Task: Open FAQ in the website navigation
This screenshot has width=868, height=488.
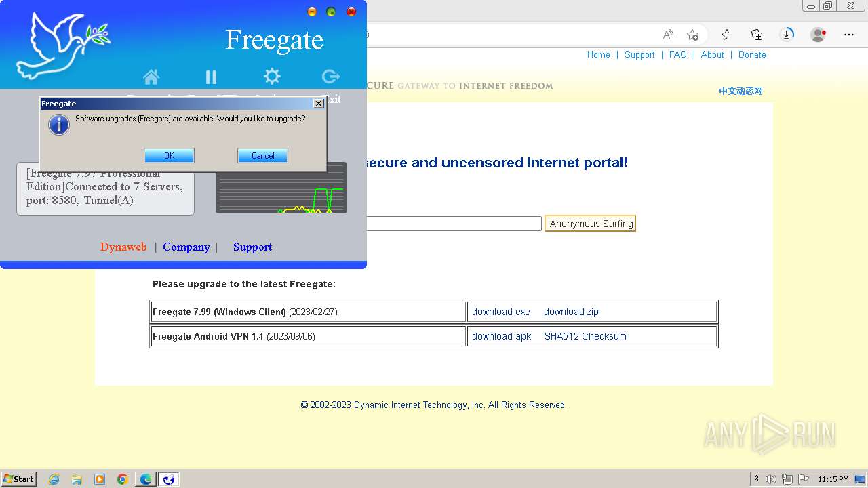Action: point(677,55)
